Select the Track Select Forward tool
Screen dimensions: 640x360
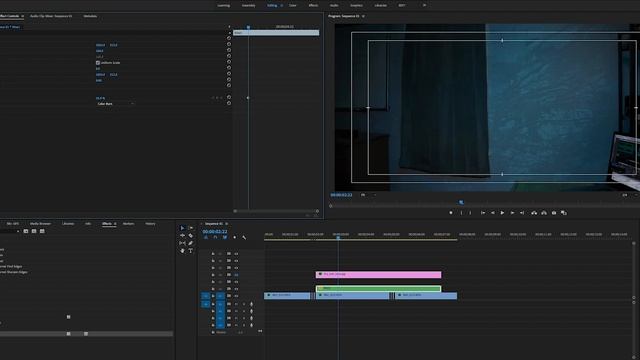click(191, 228)
